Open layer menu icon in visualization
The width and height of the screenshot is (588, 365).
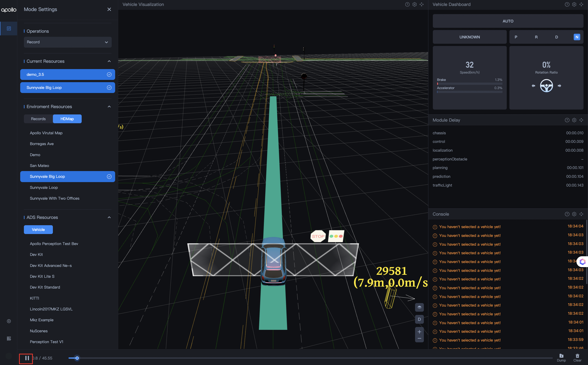[419, 307]
